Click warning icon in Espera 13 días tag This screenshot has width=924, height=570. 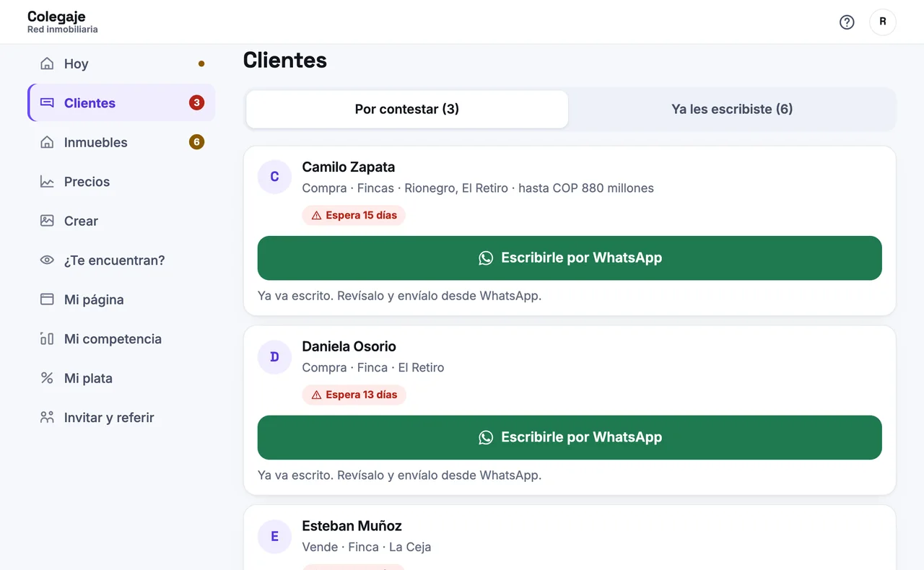[316, 395]
